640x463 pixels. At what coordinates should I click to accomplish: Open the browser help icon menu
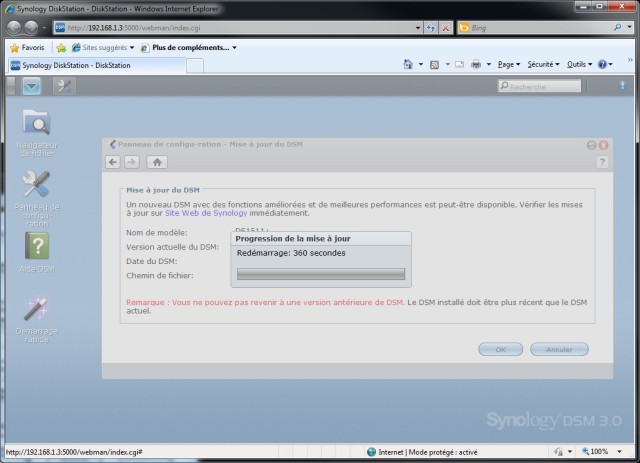point(605,64)
